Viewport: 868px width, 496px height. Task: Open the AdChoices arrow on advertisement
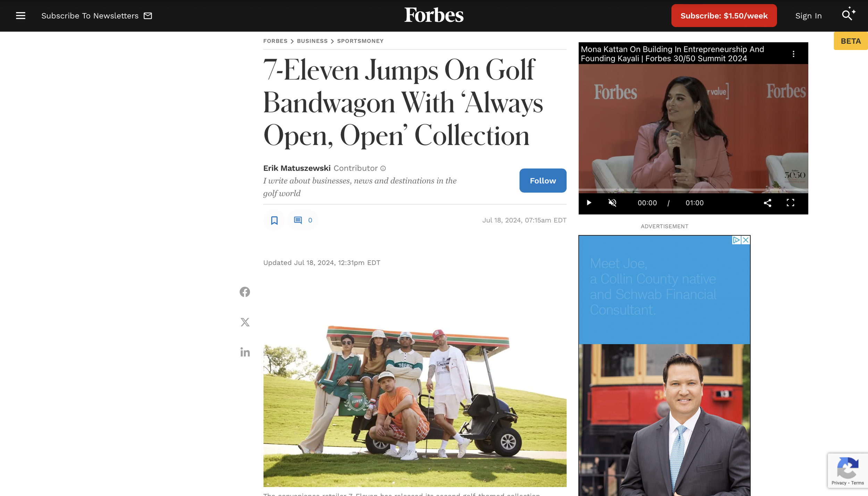(x=736, y=240)
